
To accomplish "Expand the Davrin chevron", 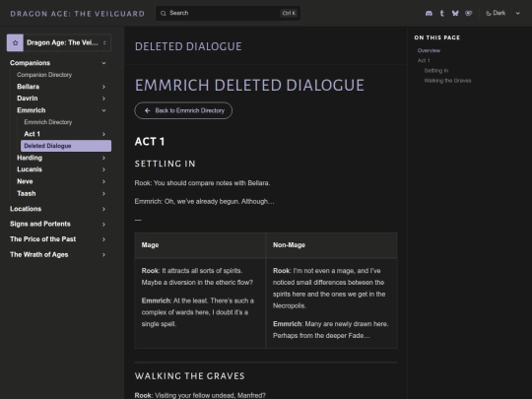I will point(103,99).
